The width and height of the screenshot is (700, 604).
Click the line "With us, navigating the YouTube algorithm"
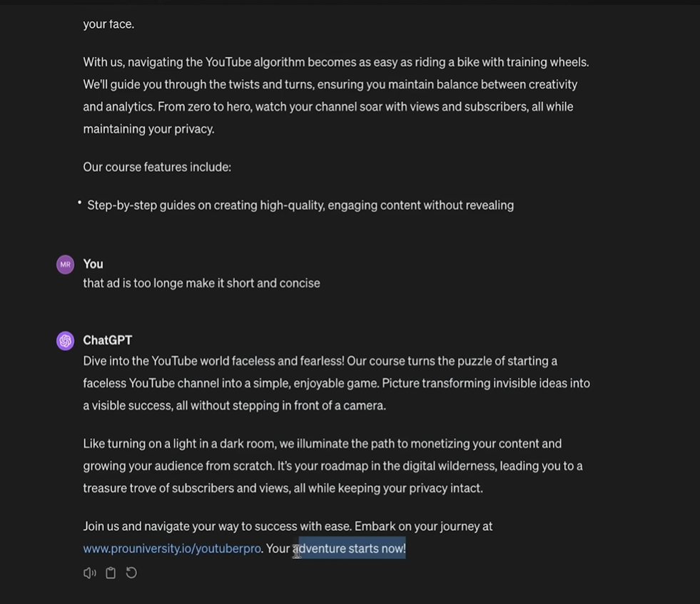click(x=336, y=62)
